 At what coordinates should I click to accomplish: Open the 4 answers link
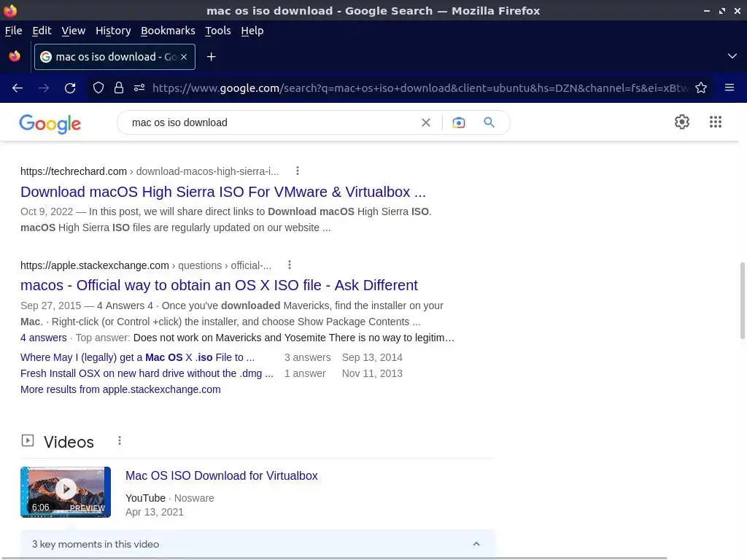[x=43, y=338]
